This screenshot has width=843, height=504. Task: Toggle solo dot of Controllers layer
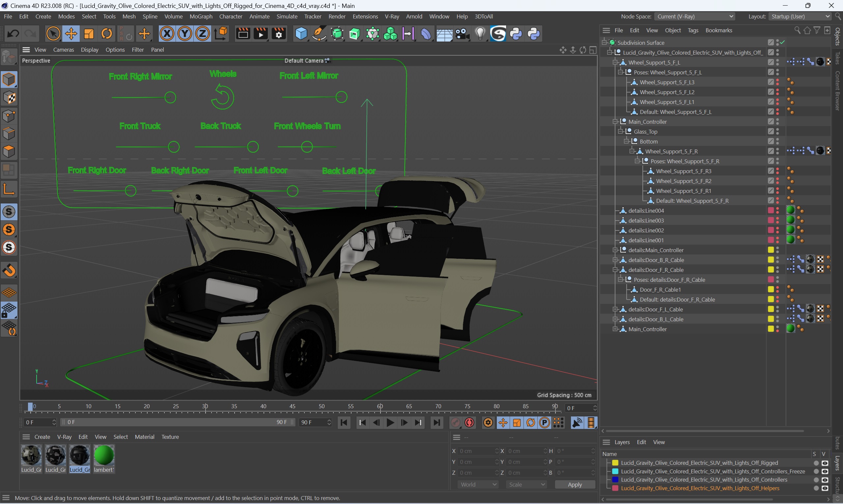(x=816, y=480)
